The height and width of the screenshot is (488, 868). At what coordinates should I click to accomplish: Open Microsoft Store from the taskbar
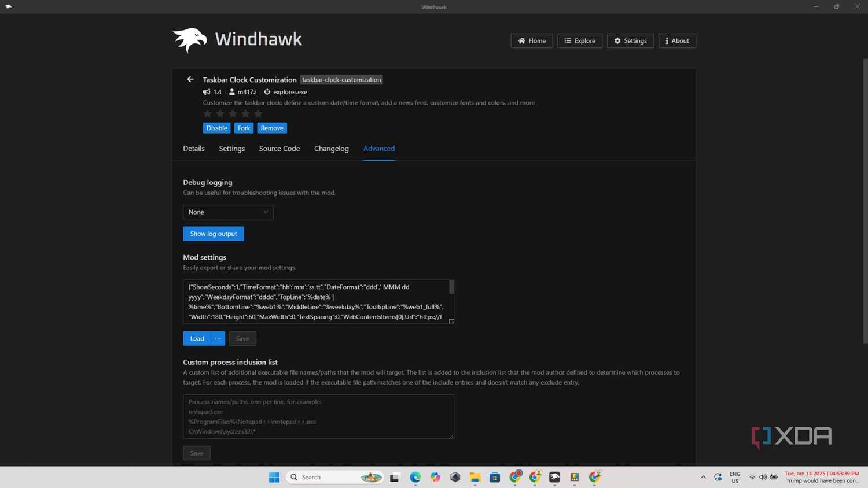point(495,477)
